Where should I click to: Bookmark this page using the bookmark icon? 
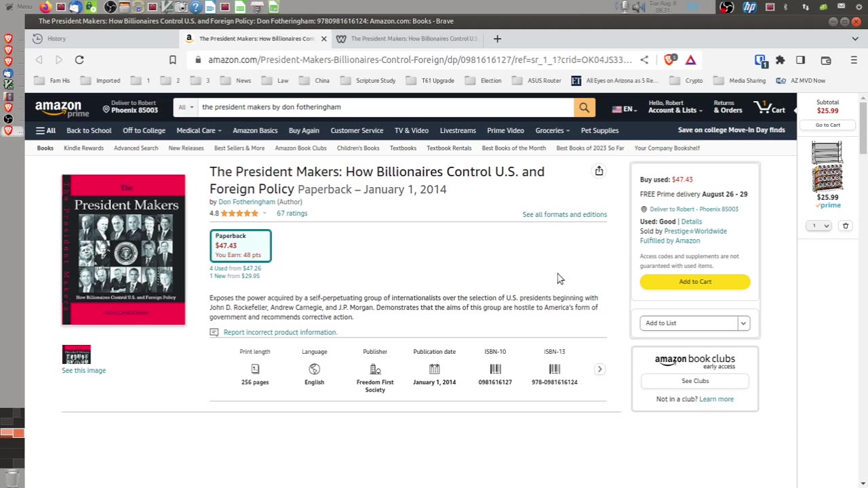click(x=173, y=60)
